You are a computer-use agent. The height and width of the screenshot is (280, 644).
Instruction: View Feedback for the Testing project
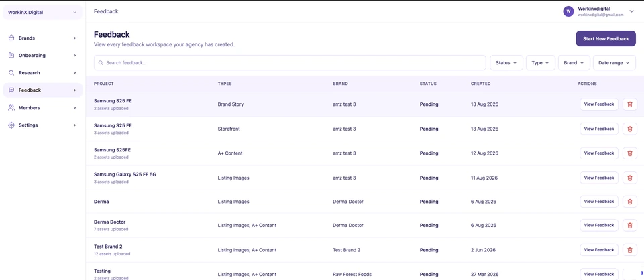[599, 274]
